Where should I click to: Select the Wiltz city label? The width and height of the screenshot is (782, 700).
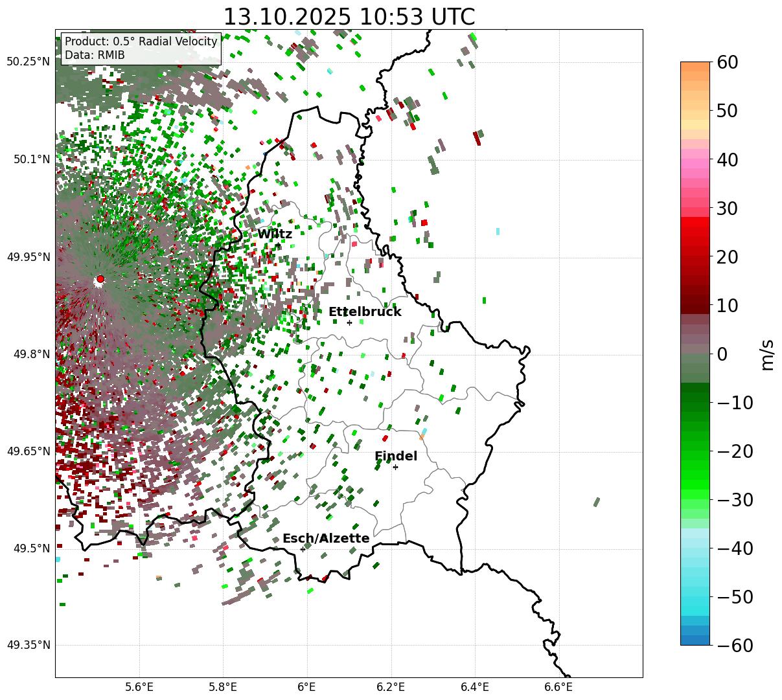275,234
